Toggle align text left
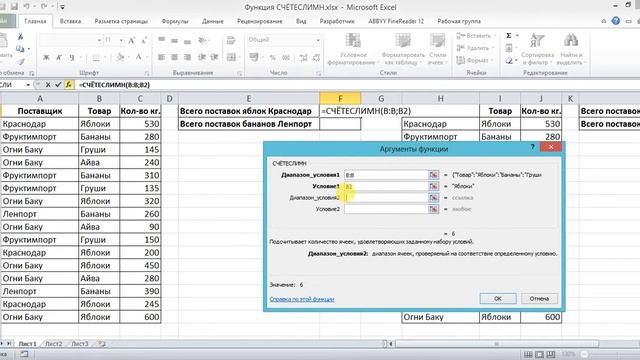The height and width of the screenshot is (360, 640). point(162,57)
